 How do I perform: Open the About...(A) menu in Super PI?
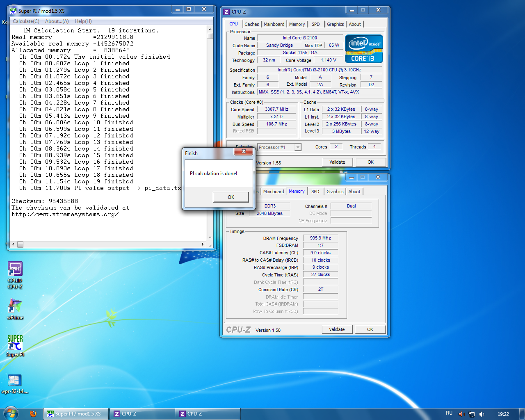[x=57, y=21]
